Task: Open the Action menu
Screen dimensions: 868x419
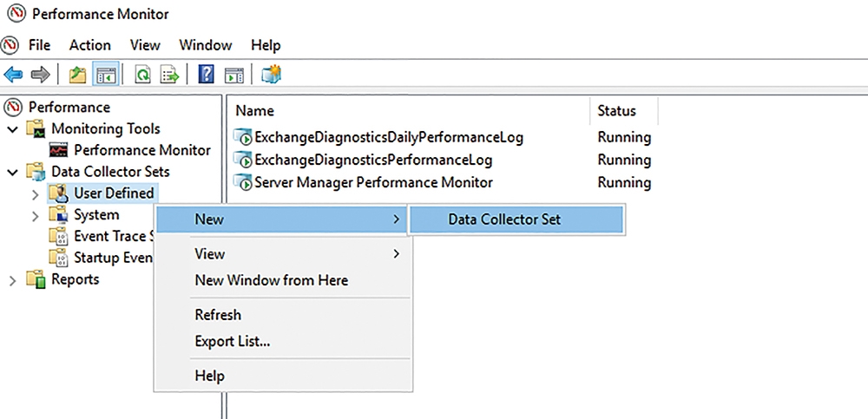Action: click(x=89, y=45)
